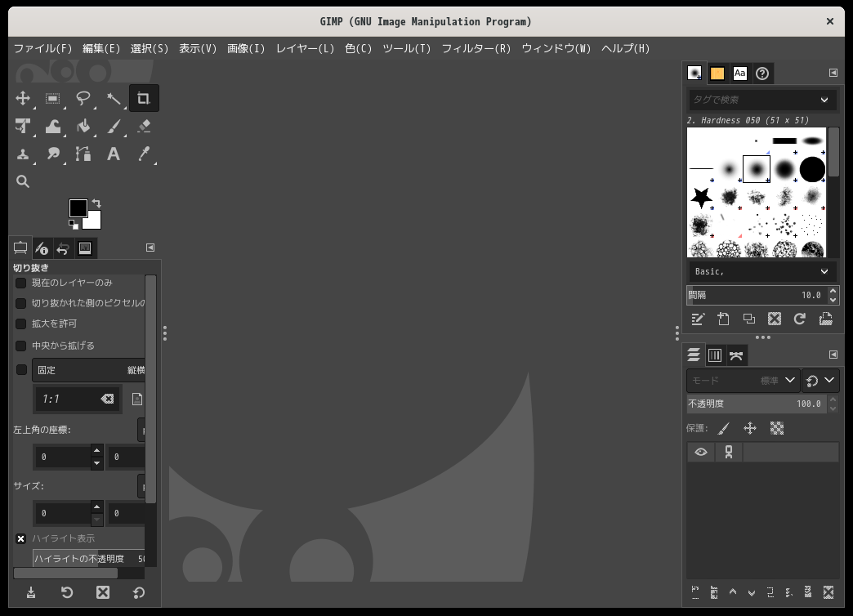Select the Free Select lasso tool

(83, 99)
